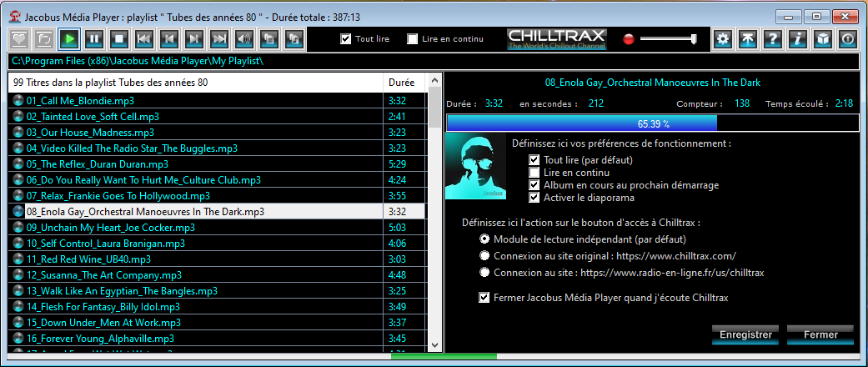The width and height of the screenshot is (868, 367).
Task: Open the info 'i' icon
Action: (798, 38)
